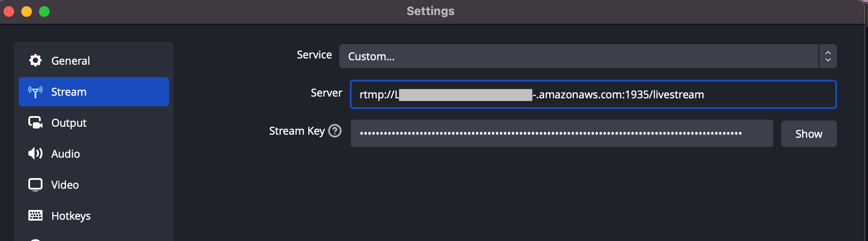Click the General gear icon
This screenshot has width=868, height=241.
coord(35,60)
